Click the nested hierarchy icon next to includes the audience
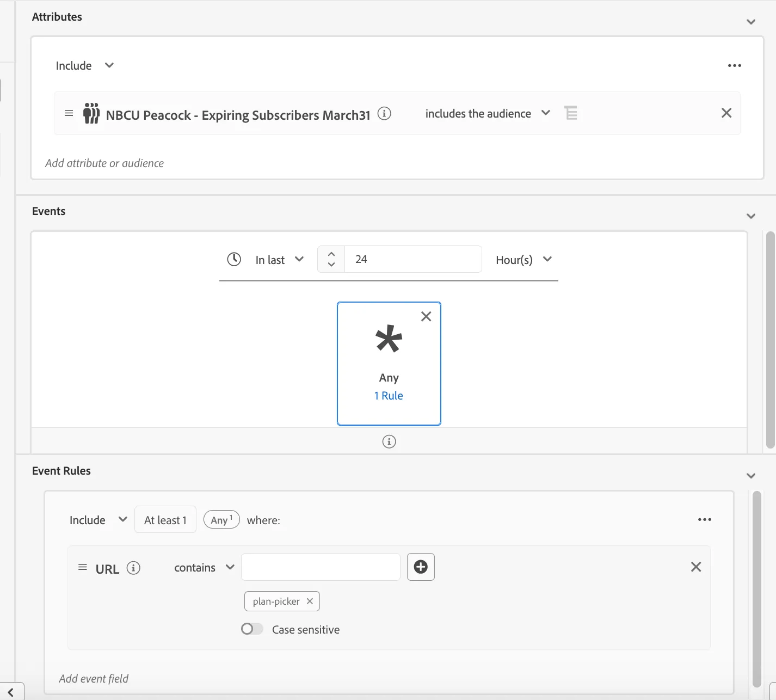The width and height of the screenshot is (776, 700). [x=571, y=113]
